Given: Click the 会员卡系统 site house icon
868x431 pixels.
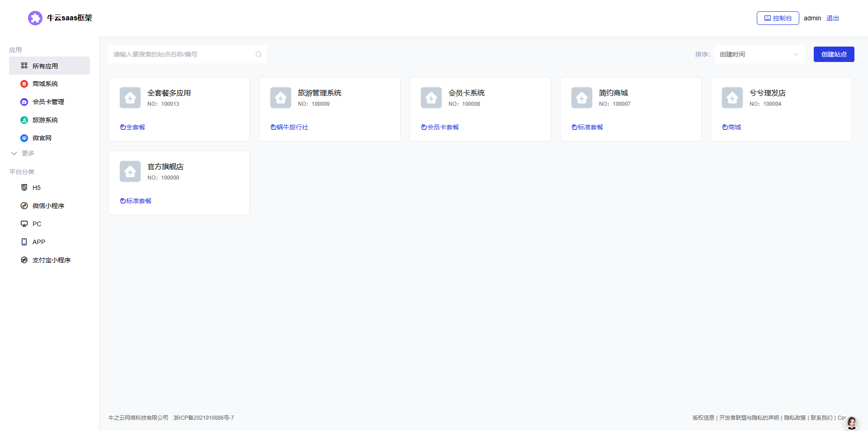Looking at the screenshot, I should pyautogui.click(x=431, y=98).
